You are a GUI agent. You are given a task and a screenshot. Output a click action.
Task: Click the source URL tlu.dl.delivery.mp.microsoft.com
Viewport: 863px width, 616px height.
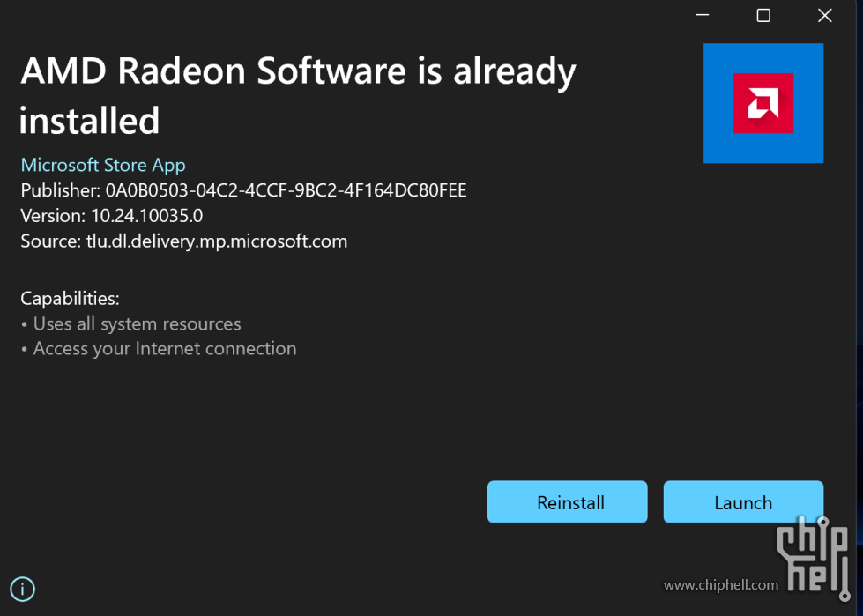[x=216, y=241]
